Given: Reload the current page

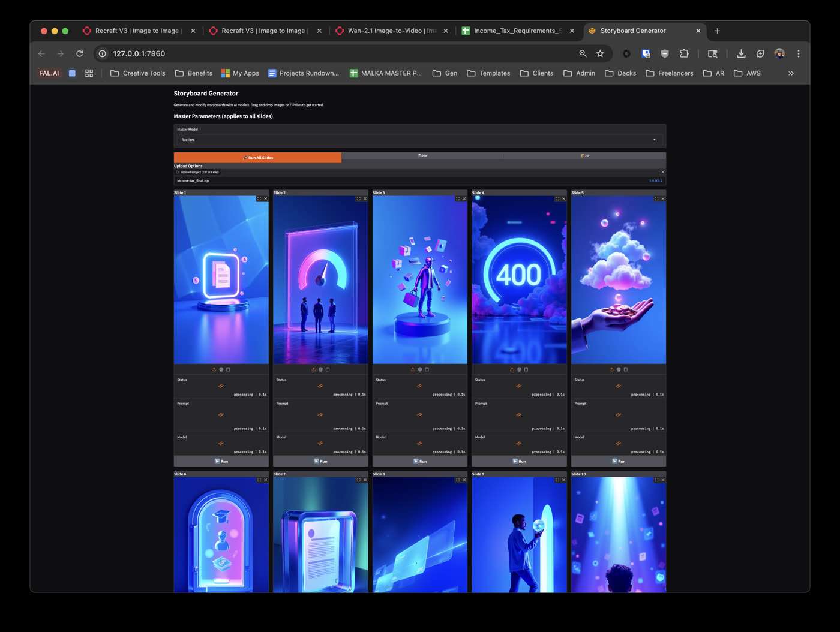Looking at the screenshot, I should pyautogui.click(x=79, y=53).
